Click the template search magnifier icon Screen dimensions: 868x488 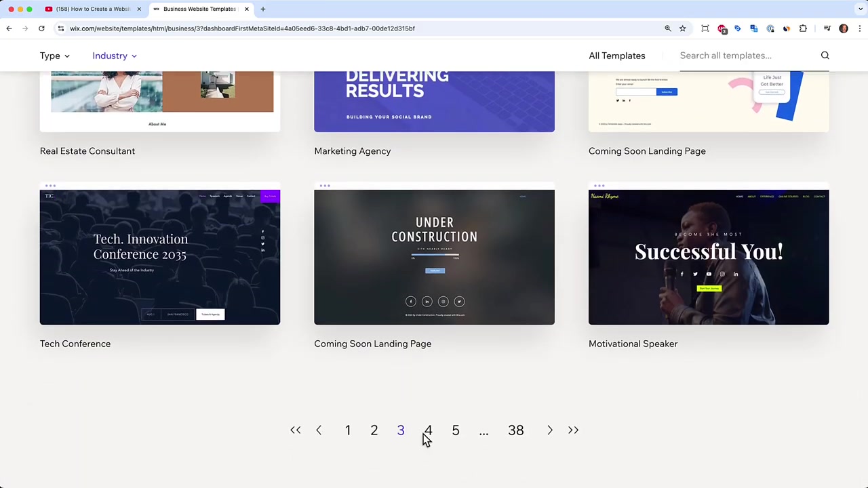(825, 56)
